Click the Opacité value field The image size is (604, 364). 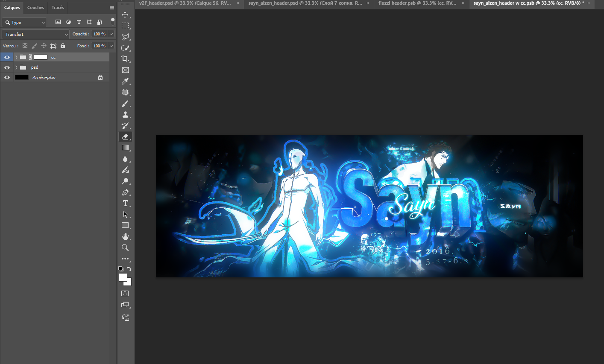coord(100,34)
